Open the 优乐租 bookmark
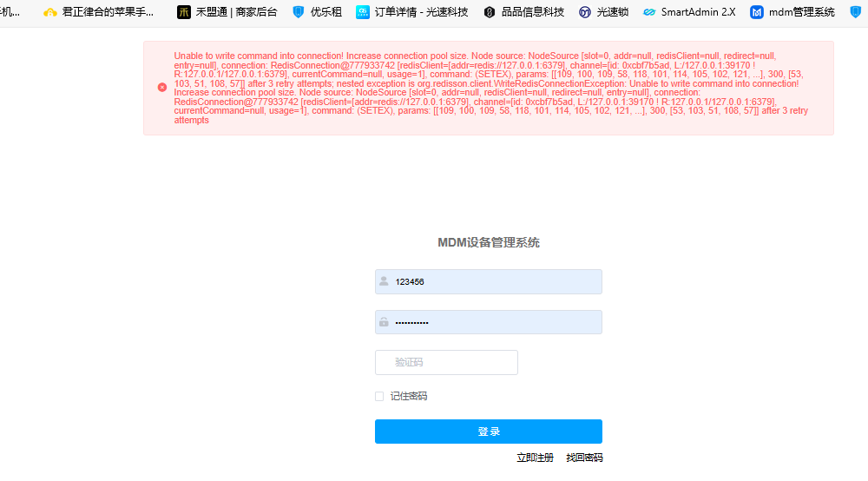Screen dimensions: 868x481 (317, 12)
